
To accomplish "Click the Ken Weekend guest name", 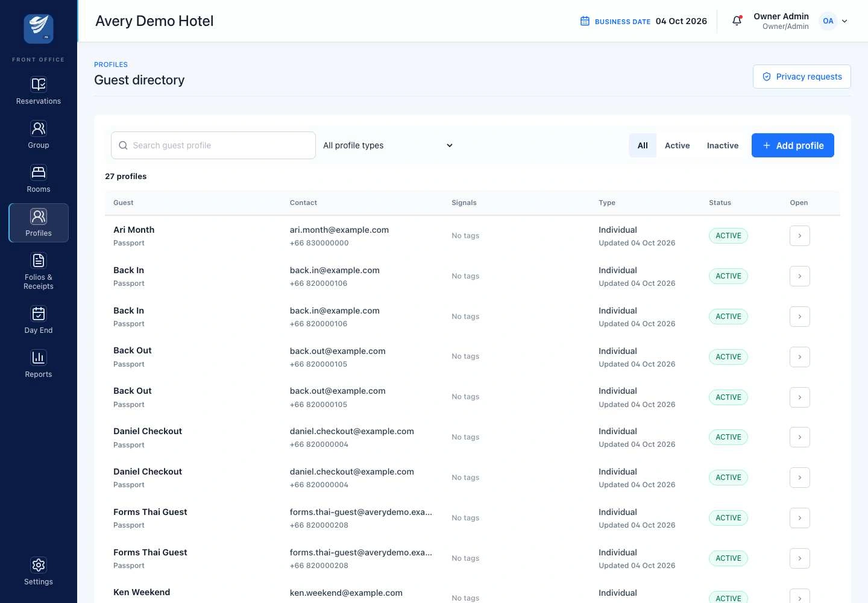I will click(142, 592).
